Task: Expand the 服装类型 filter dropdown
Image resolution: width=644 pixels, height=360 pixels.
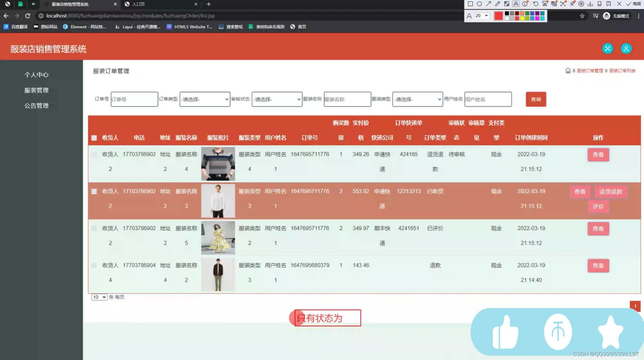Action: click(417, 99)
